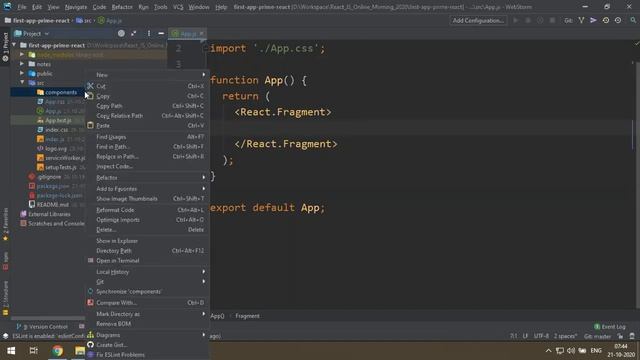Viewport: 640px width, 360px height.
Task: Click the volume icon in system tray
Action: click(571, 351)
